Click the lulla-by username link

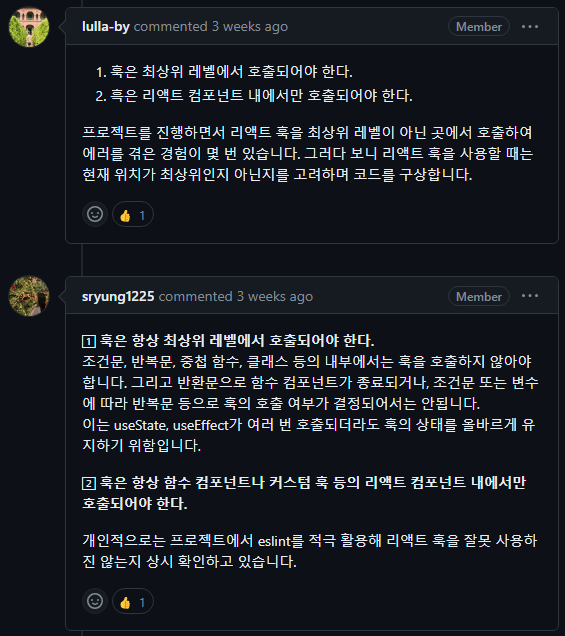(x=106, y=27)
